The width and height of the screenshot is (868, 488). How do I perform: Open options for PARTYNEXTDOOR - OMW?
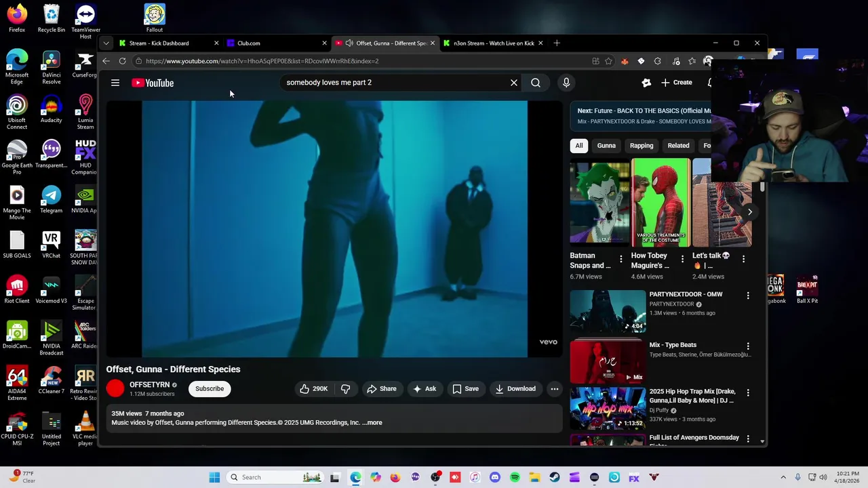point(748,296)
